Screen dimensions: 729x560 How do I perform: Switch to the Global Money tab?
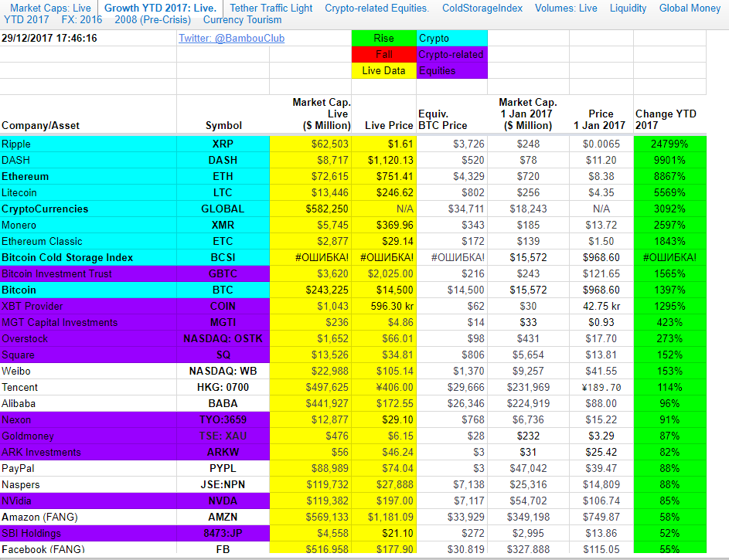click(x=690, y=8)
